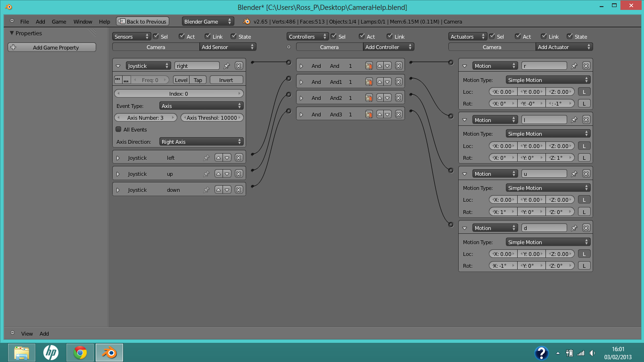Click the Back to Previous button

tap(142, 21)
